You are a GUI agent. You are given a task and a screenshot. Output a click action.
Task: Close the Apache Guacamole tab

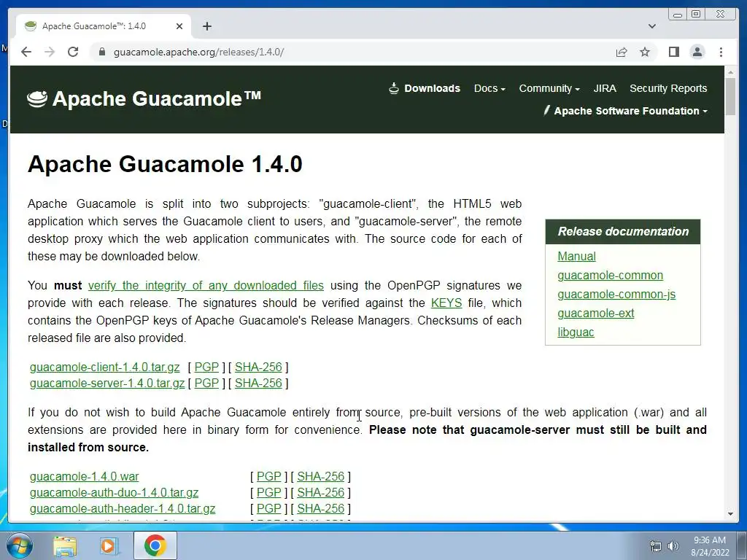(x=179, y=26)
